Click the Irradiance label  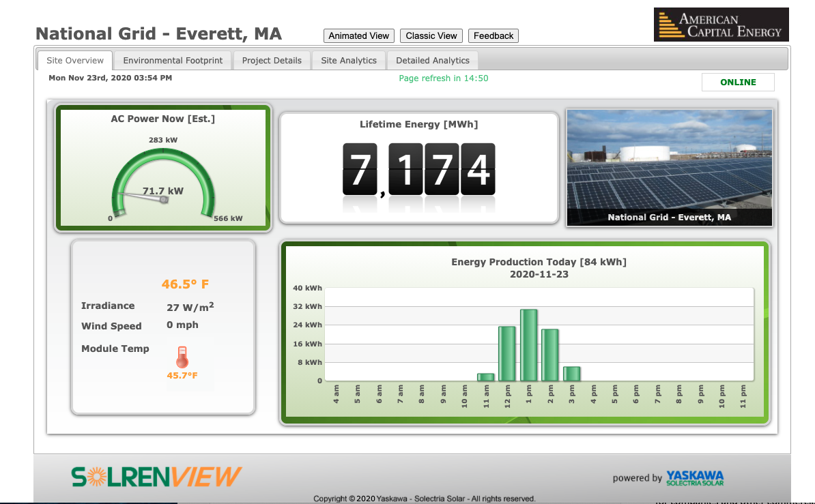(108, 306)
